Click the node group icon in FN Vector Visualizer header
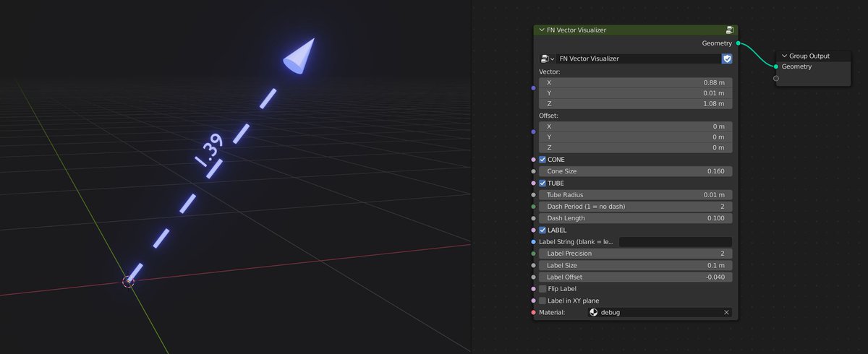Viewport: 868px width, 354px height. 730,30
